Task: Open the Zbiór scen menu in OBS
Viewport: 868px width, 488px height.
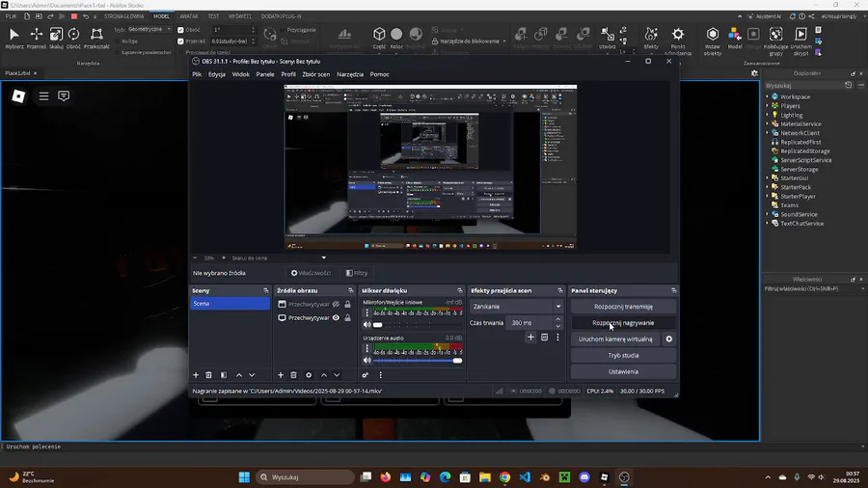Action: coord(315,74)
